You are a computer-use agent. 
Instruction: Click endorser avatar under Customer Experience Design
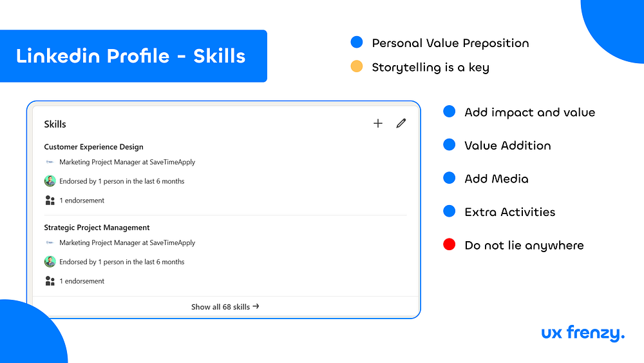pos(50,181)
